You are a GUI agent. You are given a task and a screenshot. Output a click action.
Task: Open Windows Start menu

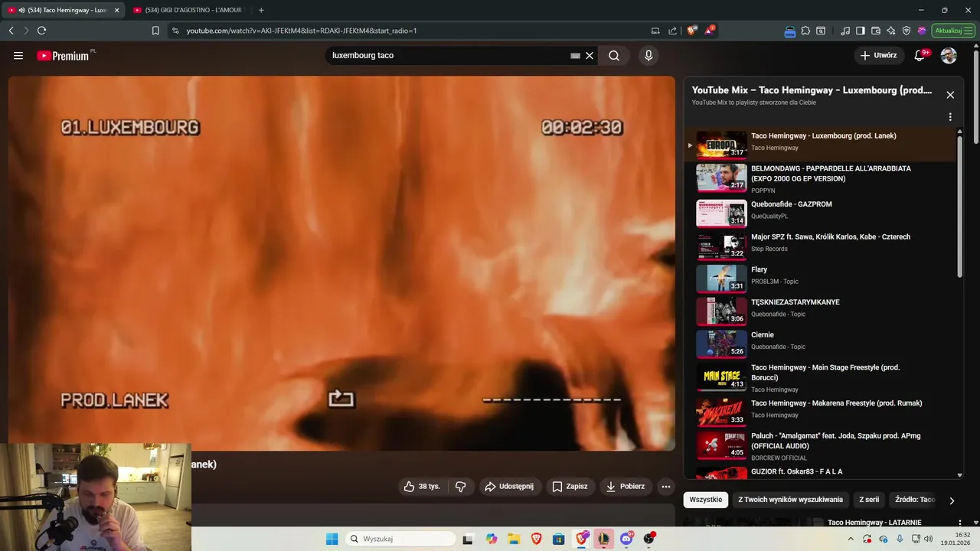tap(332, 539)
